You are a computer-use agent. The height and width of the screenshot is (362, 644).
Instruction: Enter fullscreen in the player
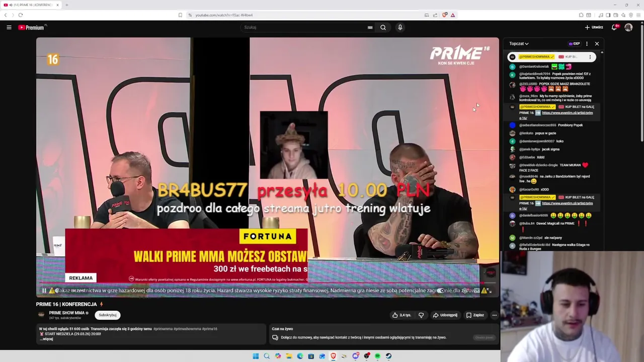tap(489, 291)
